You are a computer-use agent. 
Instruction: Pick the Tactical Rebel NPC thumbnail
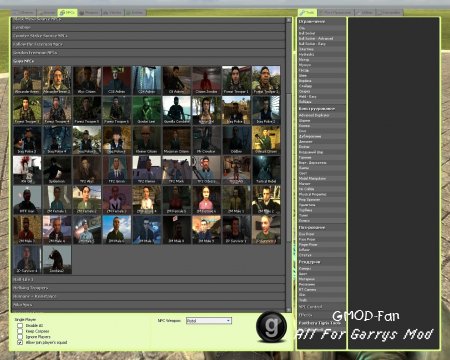point(266,170)
